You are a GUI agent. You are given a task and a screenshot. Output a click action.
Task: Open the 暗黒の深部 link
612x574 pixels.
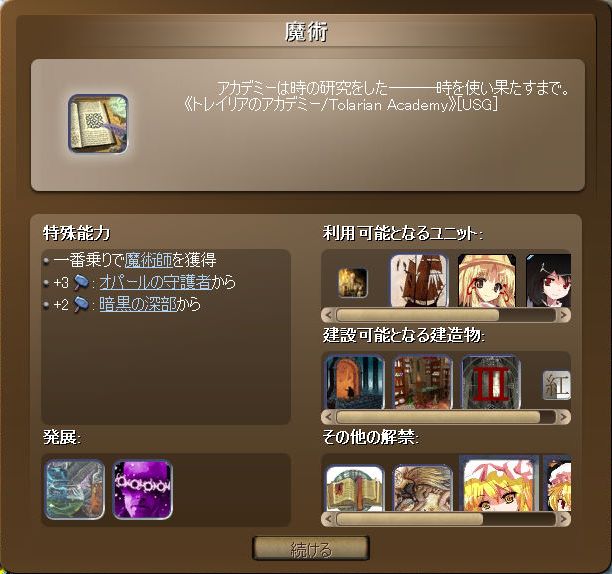pyautogui.click(x=138, y=304)
